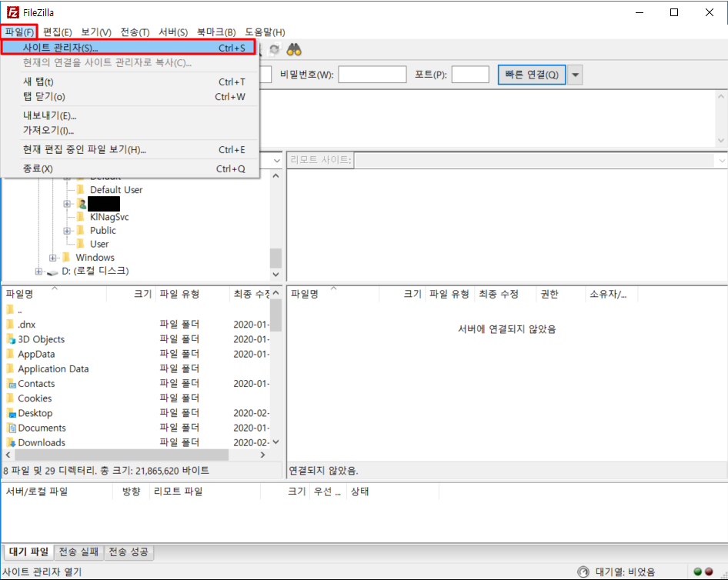
Task: Open the 보기(V) menu
Action: (x=96, y=32)
